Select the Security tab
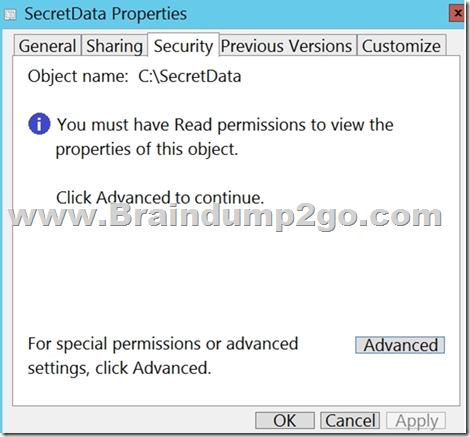 point(183,45)
